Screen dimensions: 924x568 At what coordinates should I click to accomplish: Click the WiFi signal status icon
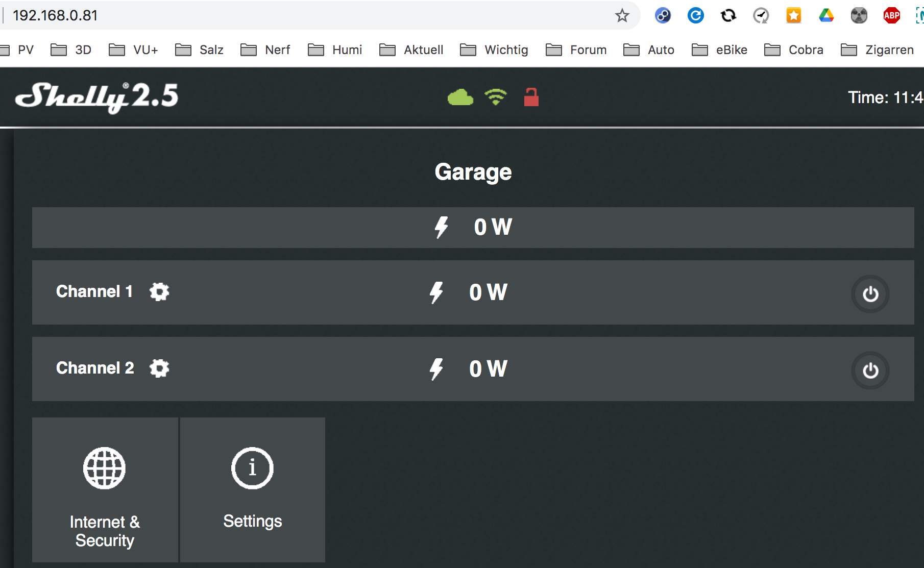(x=495, y=97)
